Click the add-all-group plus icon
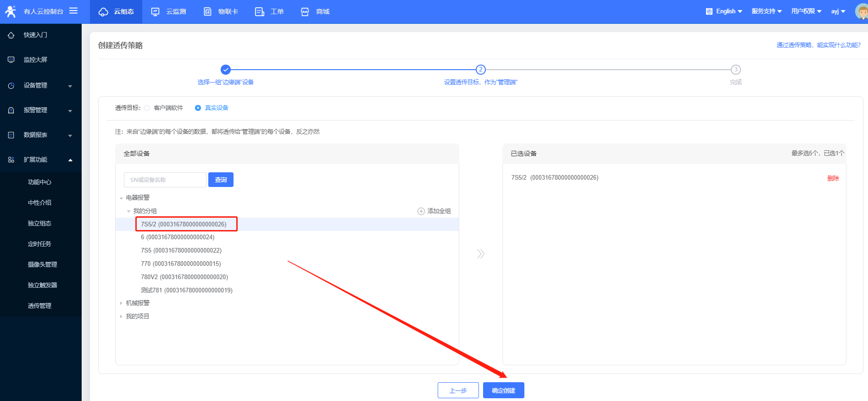The image size is (868, 401). [421, 211]
